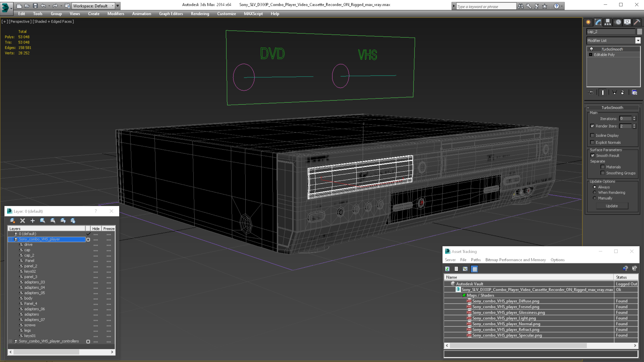Viewport: 644px width, 362px height.
Task: Click the Project Folder icon in quick access toolbar
Action: (x=67, y=6)
